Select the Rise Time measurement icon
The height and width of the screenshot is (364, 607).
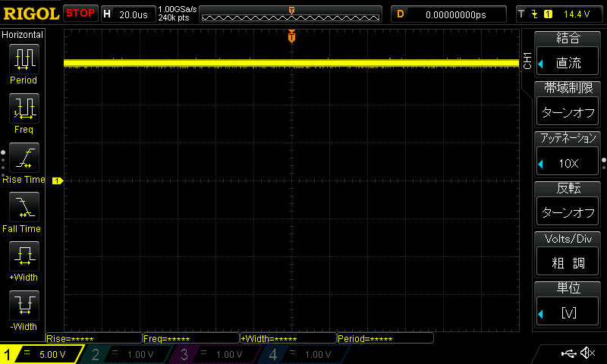[24, 158]
